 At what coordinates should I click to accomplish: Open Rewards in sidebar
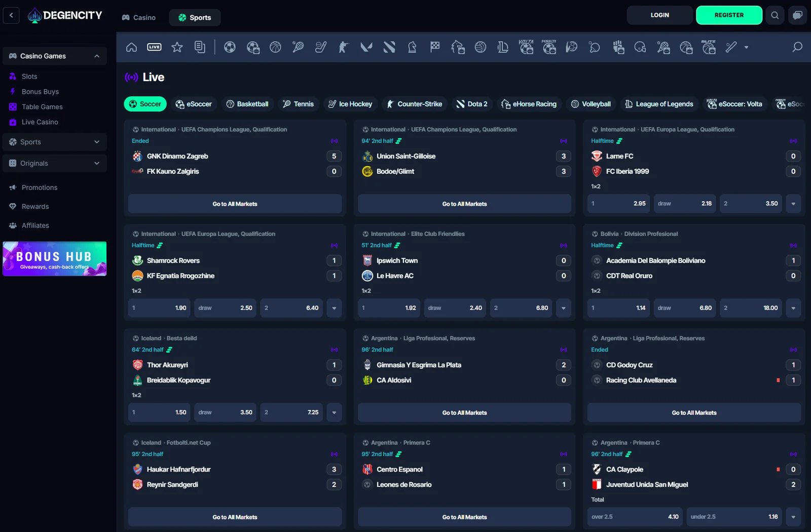click(35, 207)
